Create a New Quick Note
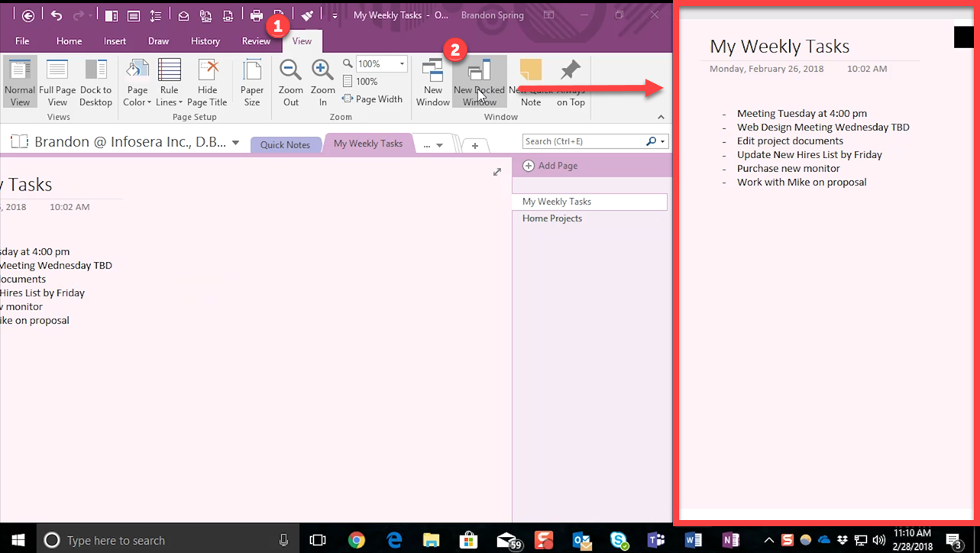The width and height of the screenshot is (980, 553). (x=531, y=82)
